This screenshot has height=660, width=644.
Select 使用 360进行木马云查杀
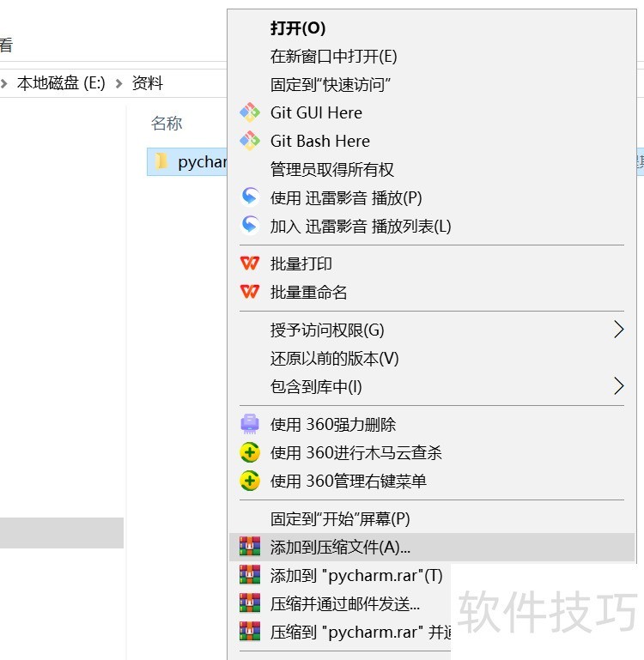click(x=432, y=452)
